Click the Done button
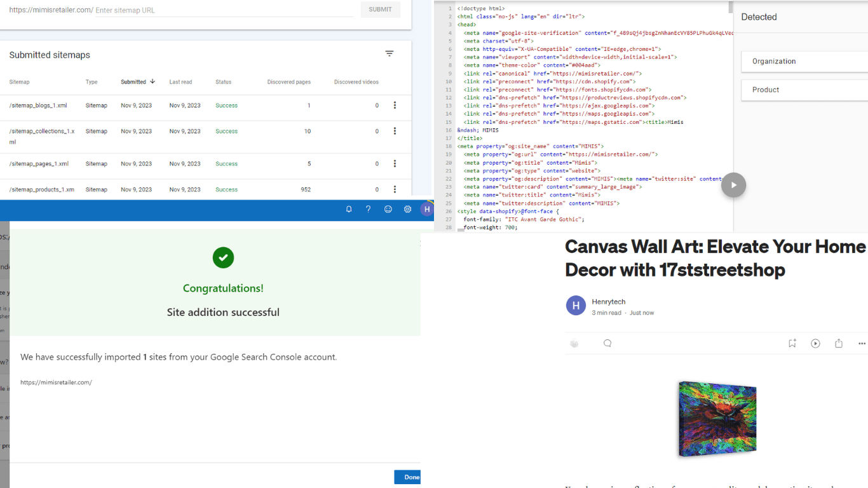Screen dimensions: 868x488 [409, 477]
